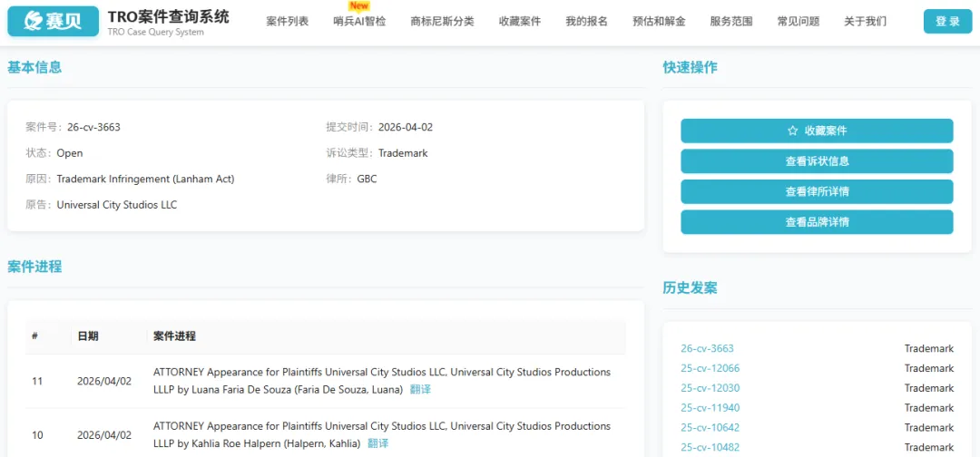Open historical case 25-cv-12066
The image size is (980, 457).
point(710,368)
